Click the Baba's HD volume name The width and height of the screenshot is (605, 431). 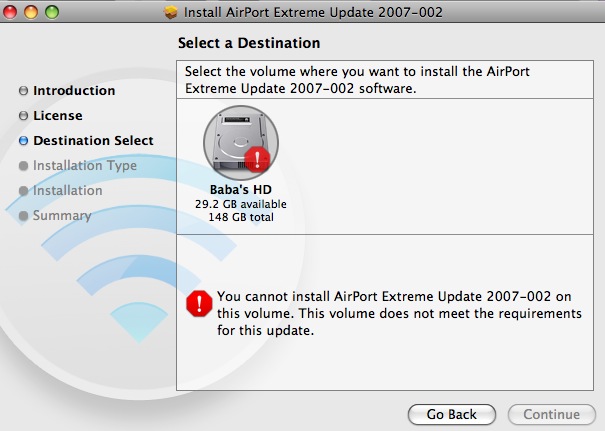click(x=241, y=189)
